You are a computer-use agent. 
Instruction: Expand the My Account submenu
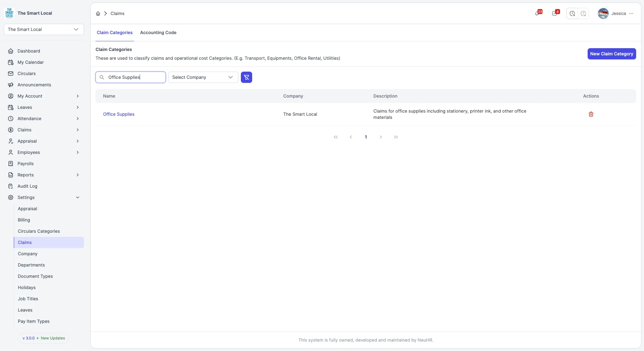tap(78, 96)
